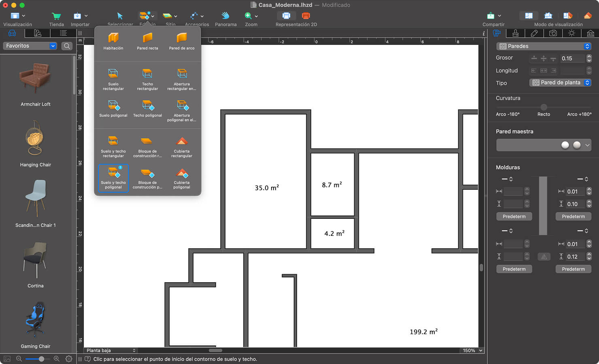599x364 pixels.
Task: Open the light settings sun tab
Action: (x=571, y=33)
